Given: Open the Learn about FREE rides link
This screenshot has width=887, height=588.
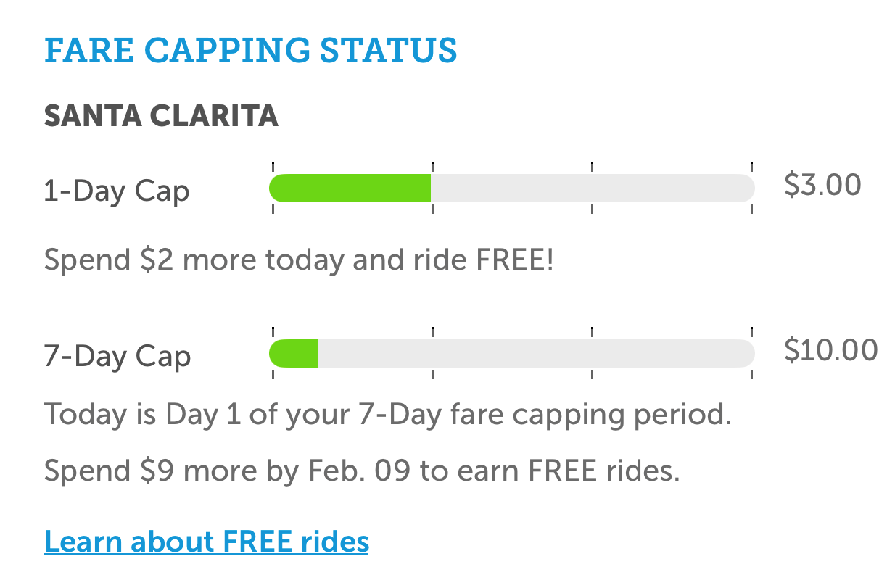Looking at the screenshot, I should coord(206,542).
